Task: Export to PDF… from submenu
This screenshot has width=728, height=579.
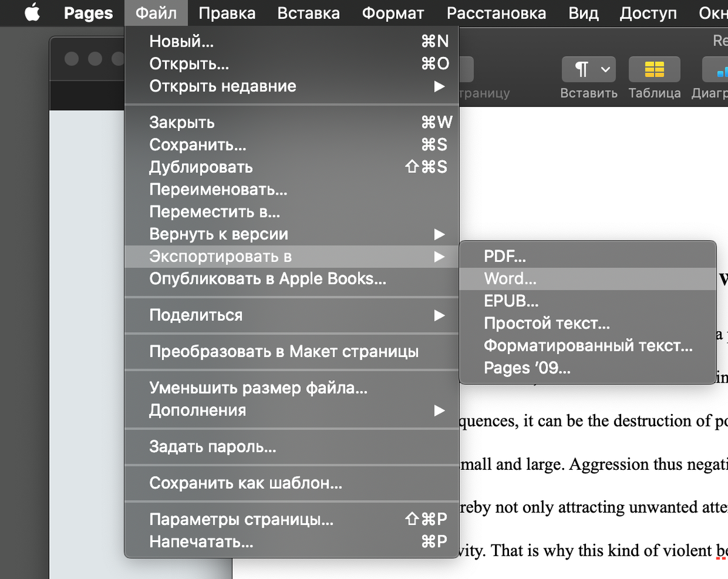Action: 588,256
